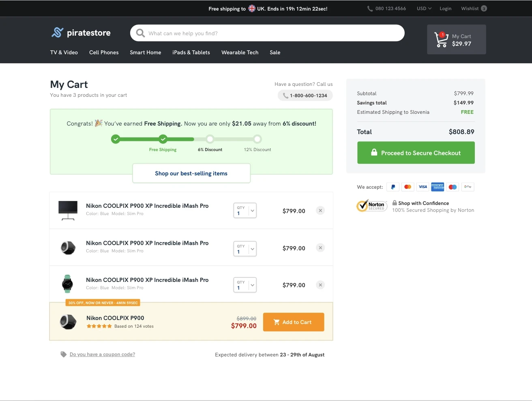
Task: Click the FREE shipping value
Action: pyautogui.click(x=467, y=112)
